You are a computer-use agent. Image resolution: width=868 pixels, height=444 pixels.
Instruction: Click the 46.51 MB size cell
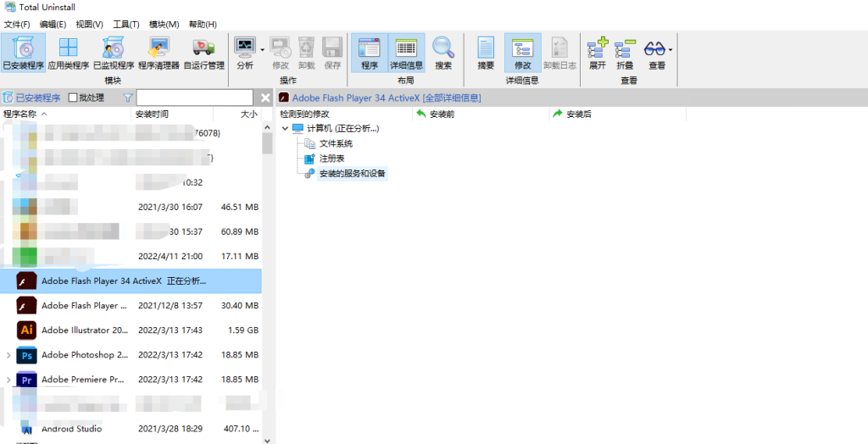click(x=240, y=207)
